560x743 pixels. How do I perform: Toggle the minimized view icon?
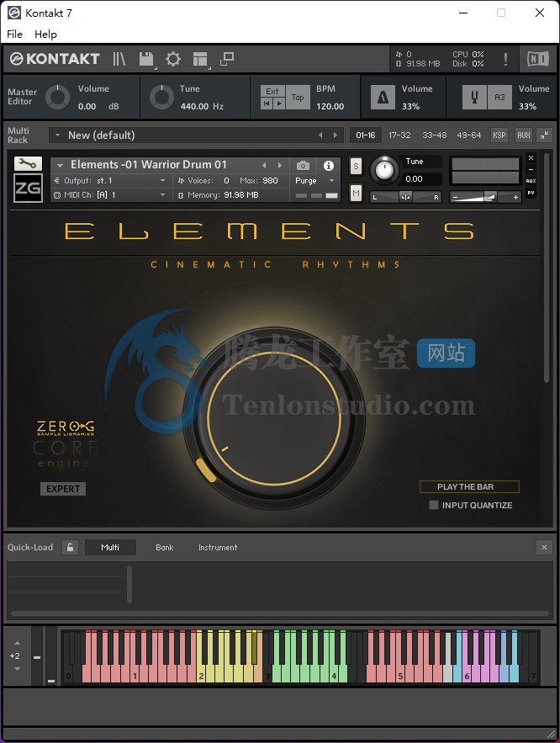coord(227,59)
